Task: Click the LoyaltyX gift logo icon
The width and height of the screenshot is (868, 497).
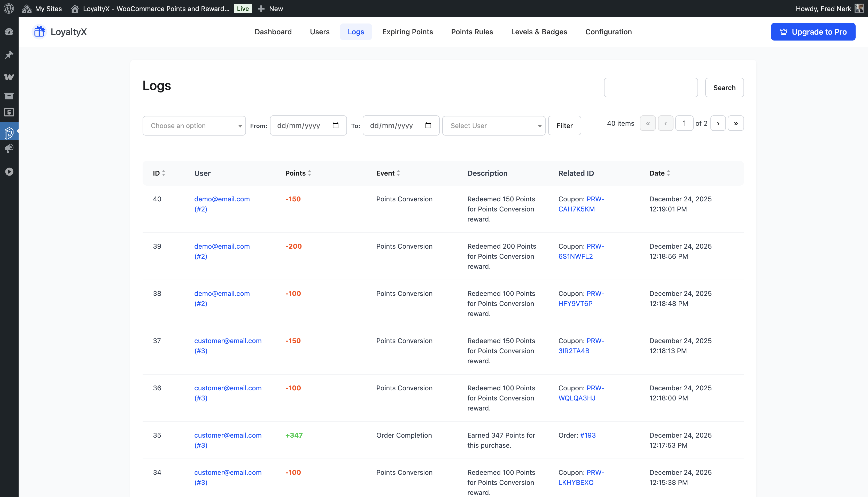Action: pyautogui.click(x=40, y=32)
